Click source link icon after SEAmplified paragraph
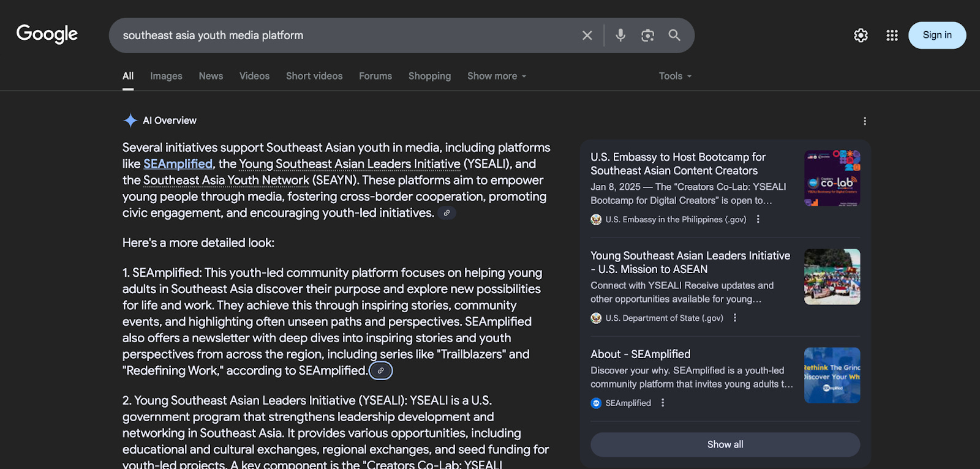Image resolution: width=980 pixels, height=469 pixels. click(380, 371)
